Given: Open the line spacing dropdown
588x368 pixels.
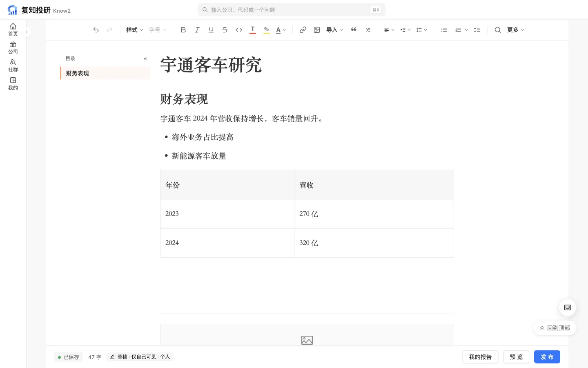Looking at the screenshot, I should pyautogui.click(x=422, y=30).
